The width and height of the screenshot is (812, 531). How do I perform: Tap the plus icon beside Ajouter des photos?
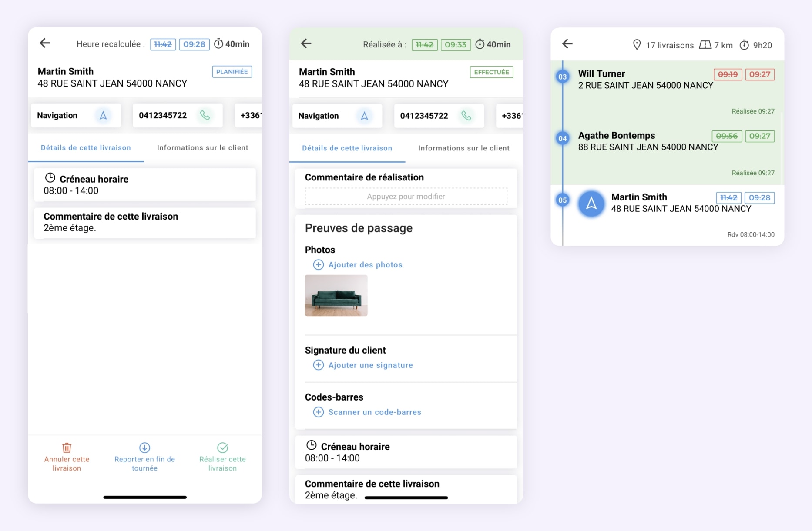pyautogui.click(x=318, y=264)
